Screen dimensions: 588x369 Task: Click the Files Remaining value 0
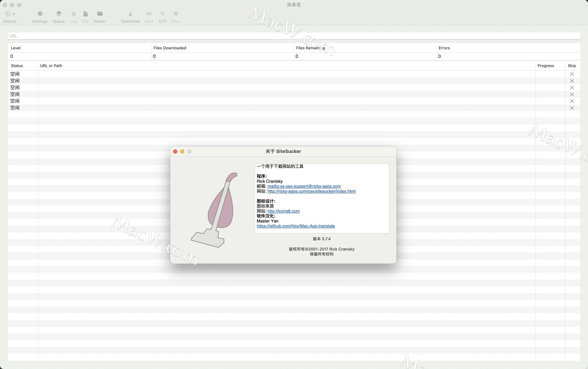(x=297, y=56)
